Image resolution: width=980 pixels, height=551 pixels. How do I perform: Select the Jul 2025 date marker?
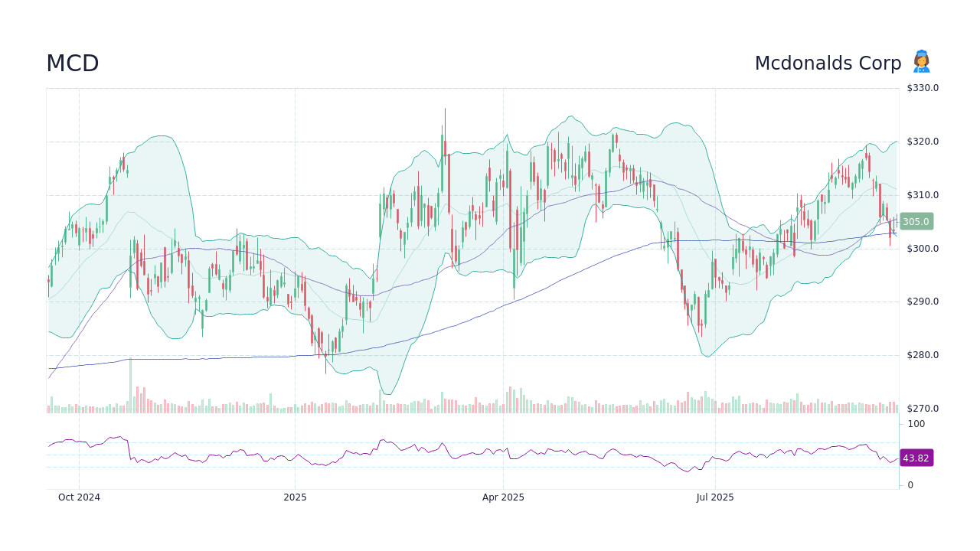(715, 497)
